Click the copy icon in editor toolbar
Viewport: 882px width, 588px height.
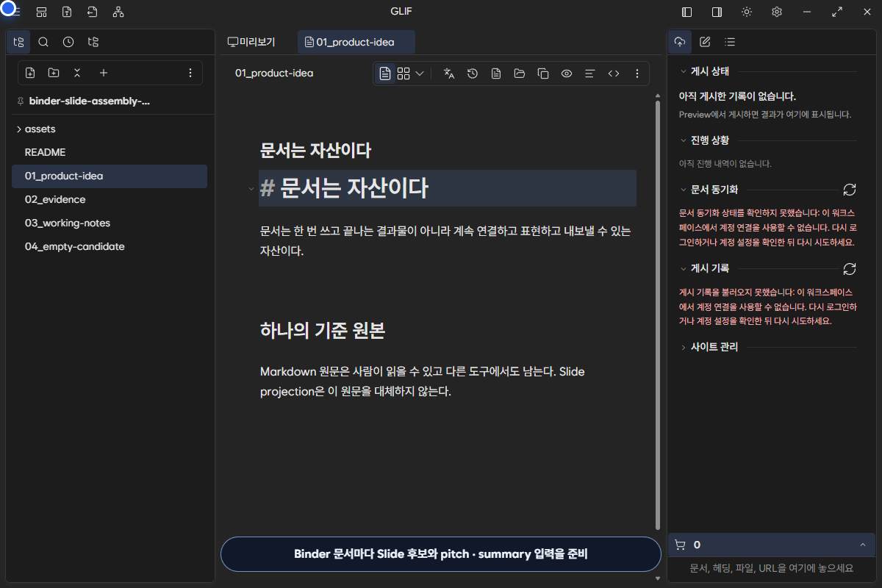(543, 73)
